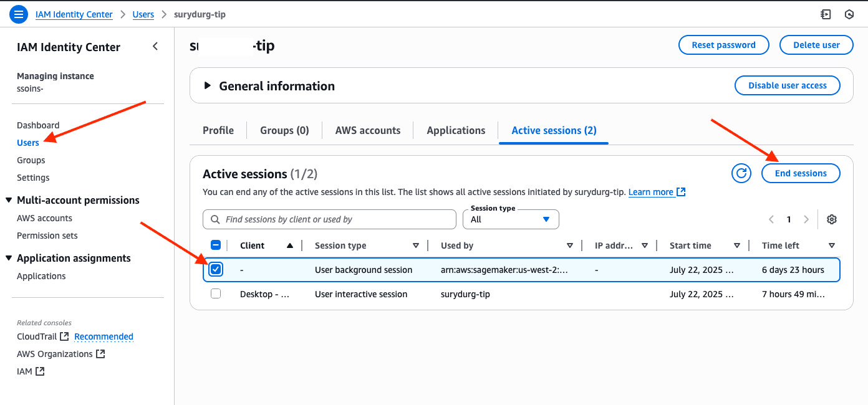Refresh the active sessions list
Viewport: 868px width, 405px height.
pos(741,173)
